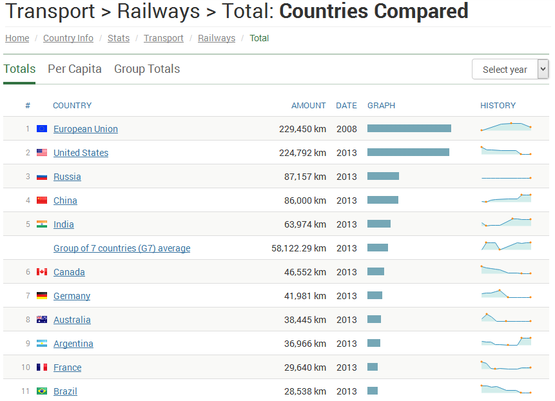This screenshot has height=401, width=555.
Task: Click the United States flag icon
Action: pos(42,153)
